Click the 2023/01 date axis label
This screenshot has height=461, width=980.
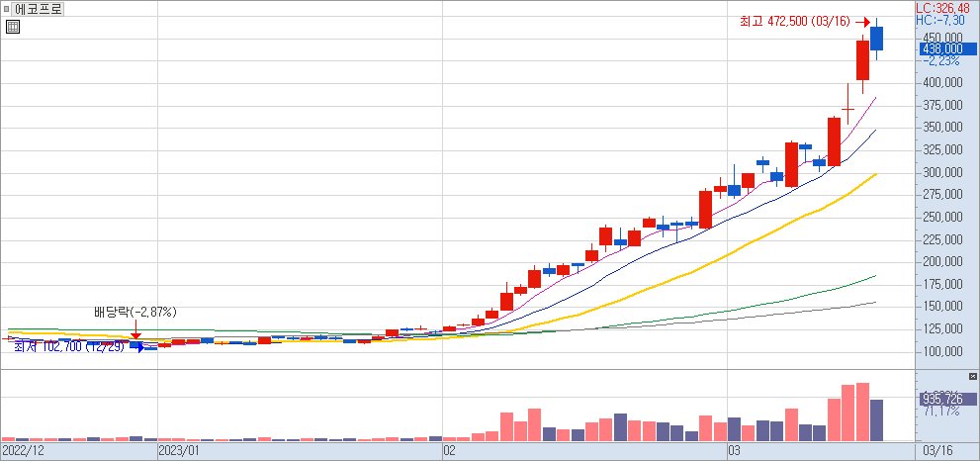(177, 450)
